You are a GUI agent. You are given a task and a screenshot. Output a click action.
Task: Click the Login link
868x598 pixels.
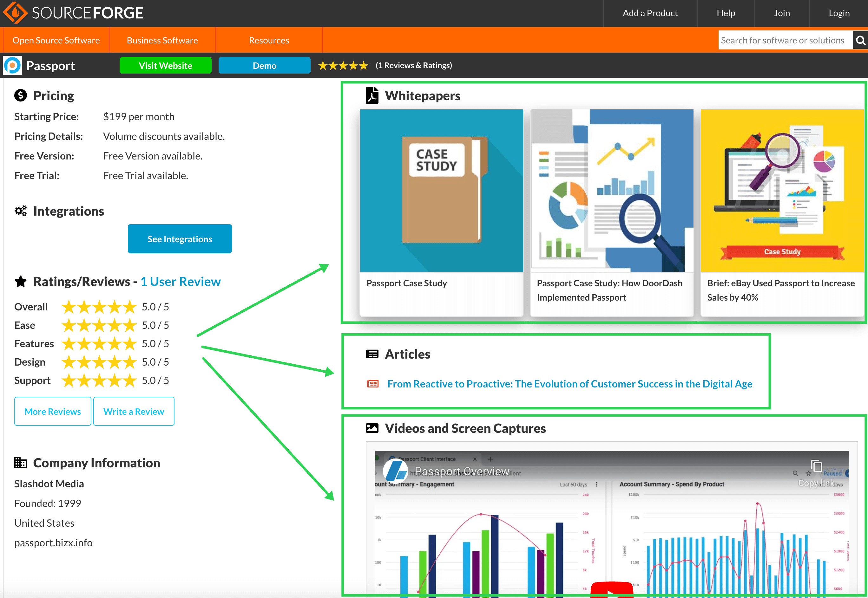point(839,13)
